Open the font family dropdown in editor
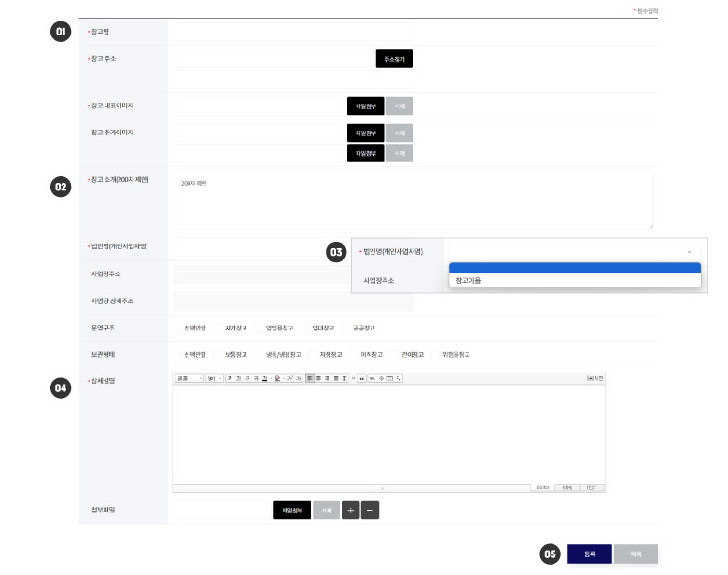Viewport: 728px width, 575px height. pyautogui.click(x=189, y=378)
